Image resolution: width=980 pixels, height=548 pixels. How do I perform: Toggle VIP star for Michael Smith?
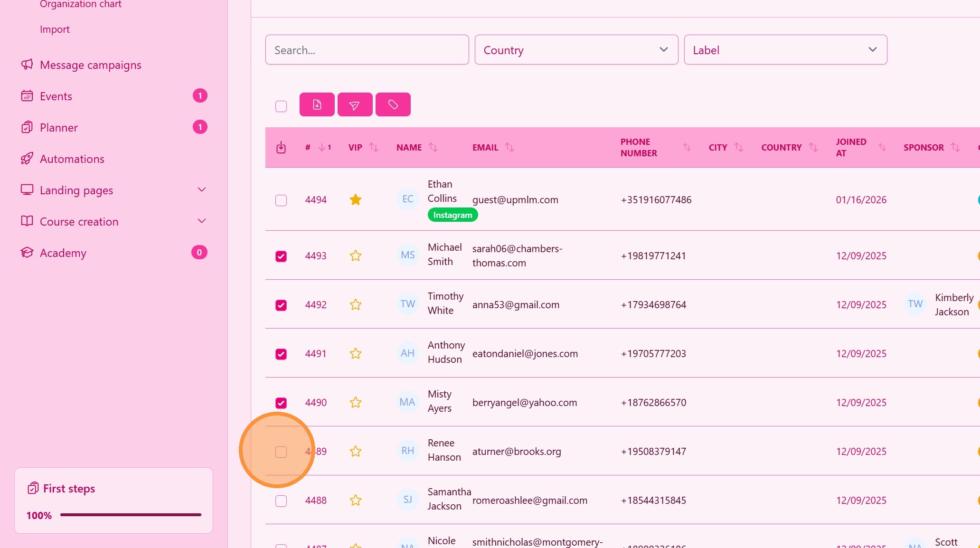355,256
